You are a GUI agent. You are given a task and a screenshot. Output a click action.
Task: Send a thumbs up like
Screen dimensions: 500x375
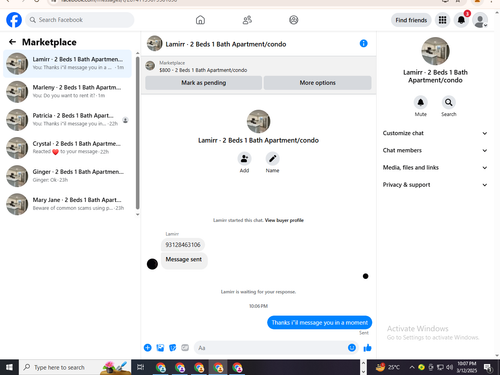click(367, 348)
